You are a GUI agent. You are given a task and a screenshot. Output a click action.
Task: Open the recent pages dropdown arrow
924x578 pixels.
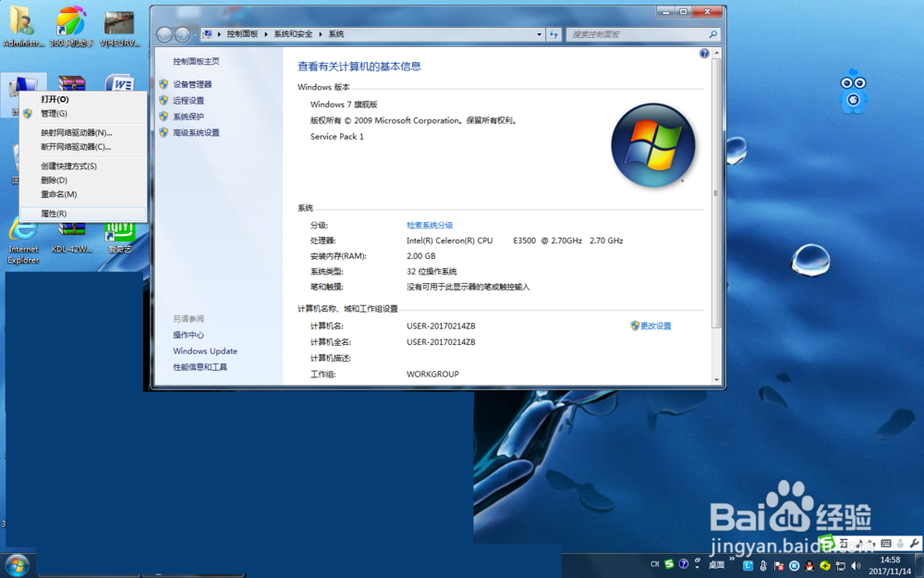(x=195, y=35)
